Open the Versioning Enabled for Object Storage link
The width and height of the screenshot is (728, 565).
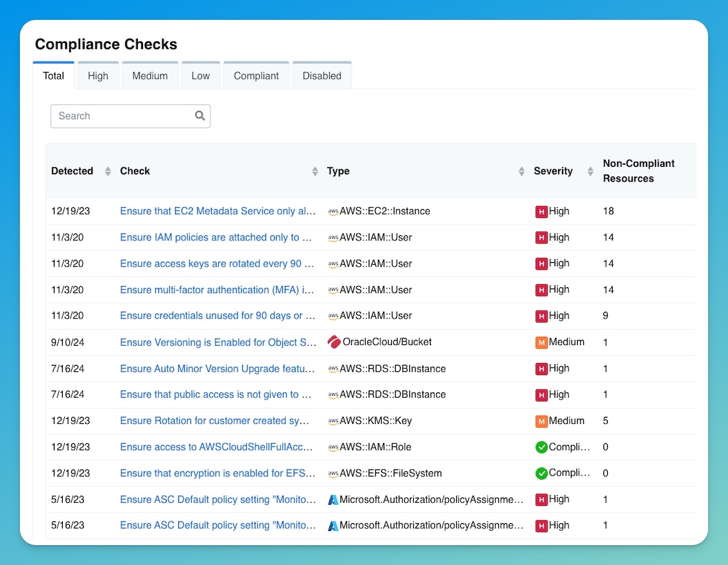217,342
